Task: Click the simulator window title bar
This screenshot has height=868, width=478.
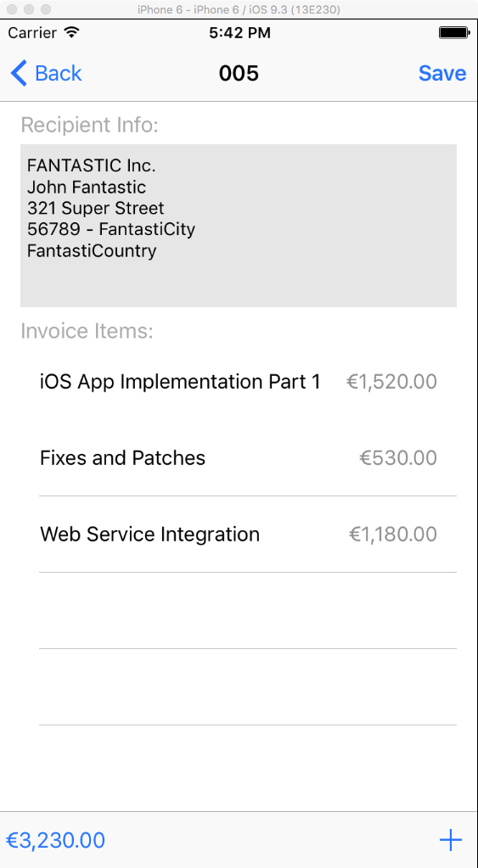Action: [x=239, y=9]
